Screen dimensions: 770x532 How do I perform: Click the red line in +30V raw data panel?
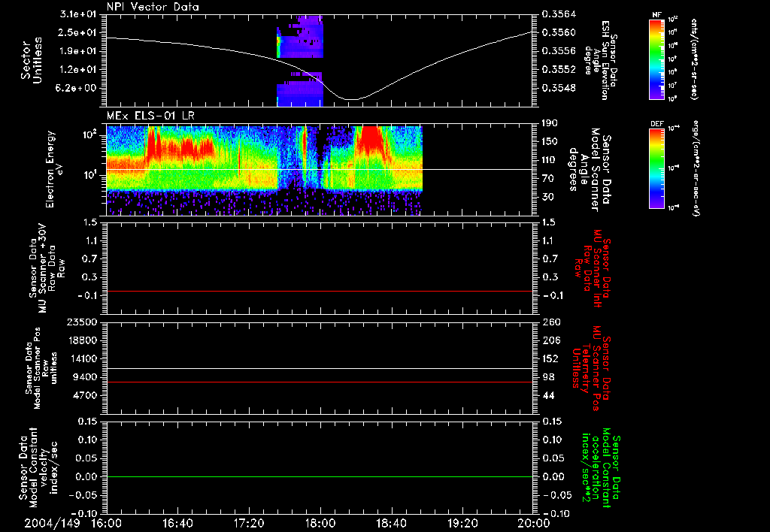320,291
